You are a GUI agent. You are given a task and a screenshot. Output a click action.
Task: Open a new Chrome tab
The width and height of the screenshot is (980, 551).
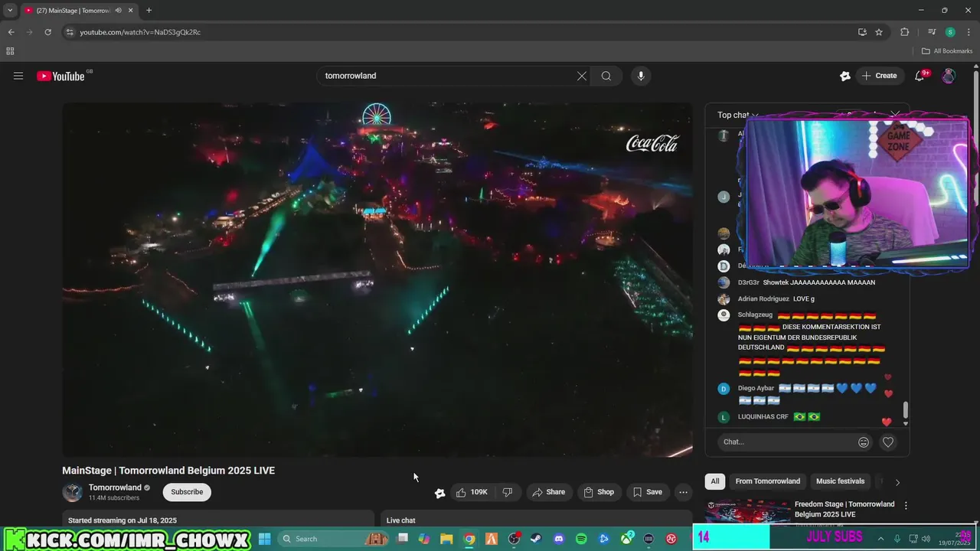coord(149,11)
